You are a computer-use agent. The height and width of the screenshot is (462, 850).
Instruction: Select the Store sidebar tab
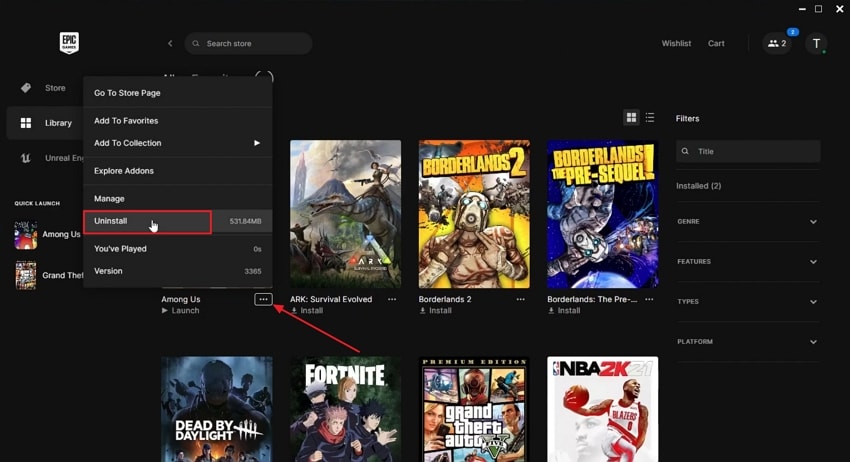44,88
